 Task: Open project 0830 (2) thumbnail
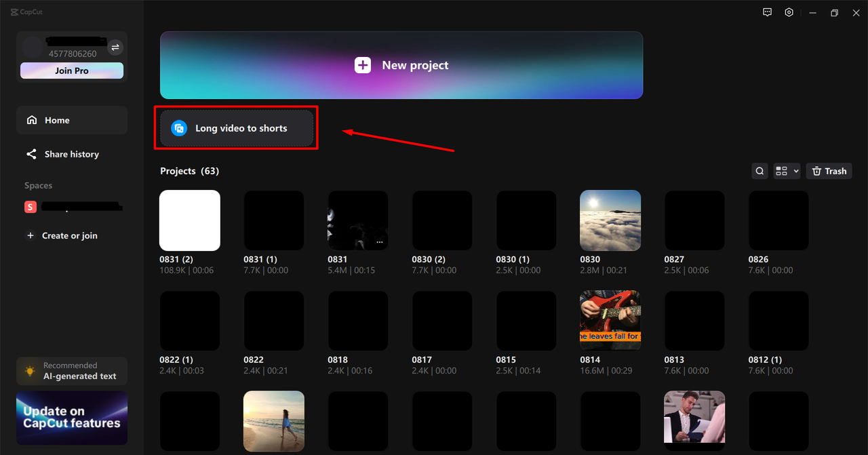click(x=442, y=220)
